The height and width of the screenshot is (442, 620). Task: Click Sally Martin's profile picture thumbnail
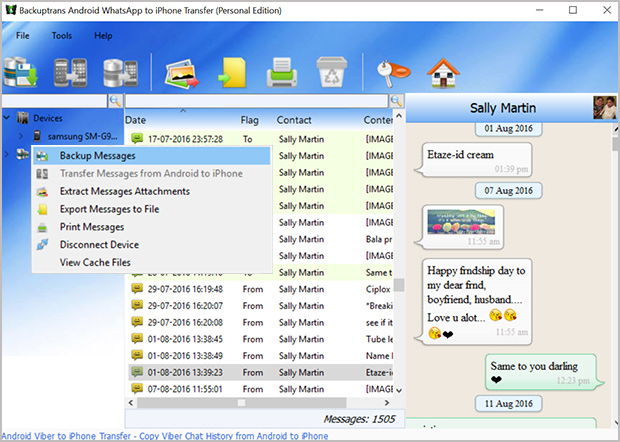tap(603, 108)
